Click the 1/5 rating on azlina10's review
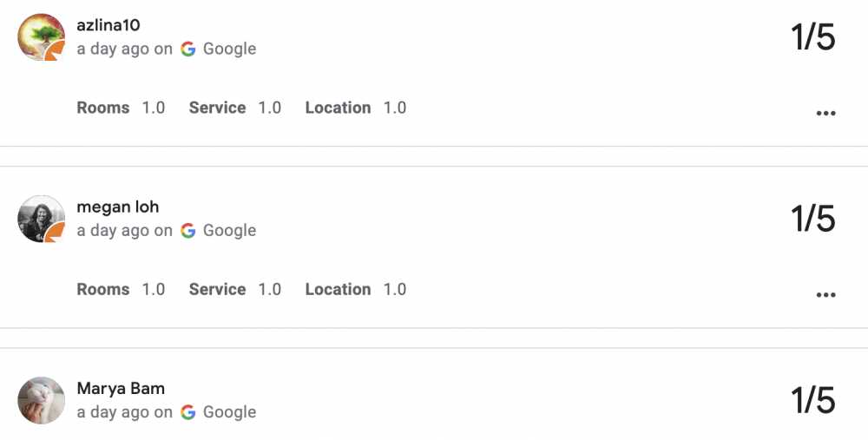The image size is (868, 440). point(812,37)
